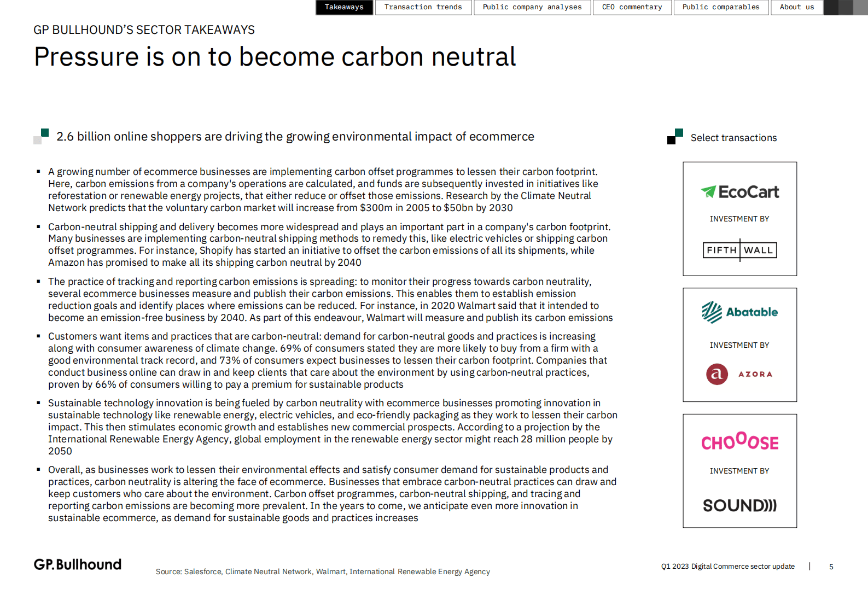Click the EcoCart logo
Image resolution: width=868 pixels, height=601 pixels.
click(739, 192)
